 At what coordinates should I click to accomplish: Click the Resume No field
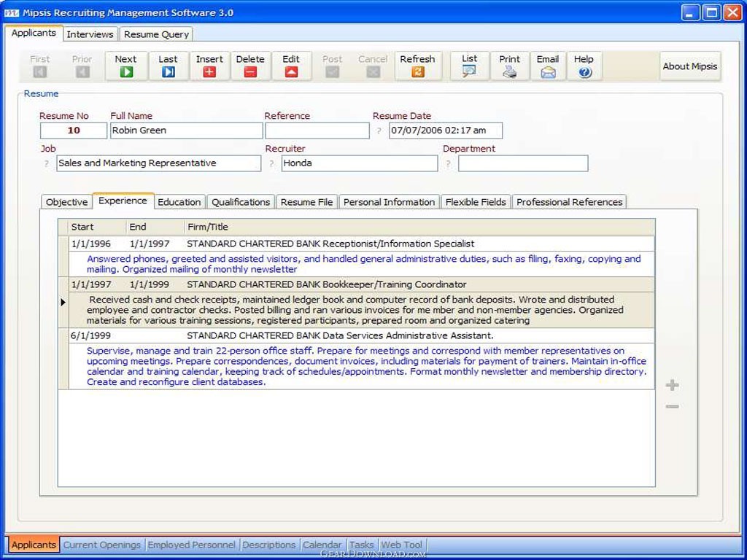(x=74, y=131)
